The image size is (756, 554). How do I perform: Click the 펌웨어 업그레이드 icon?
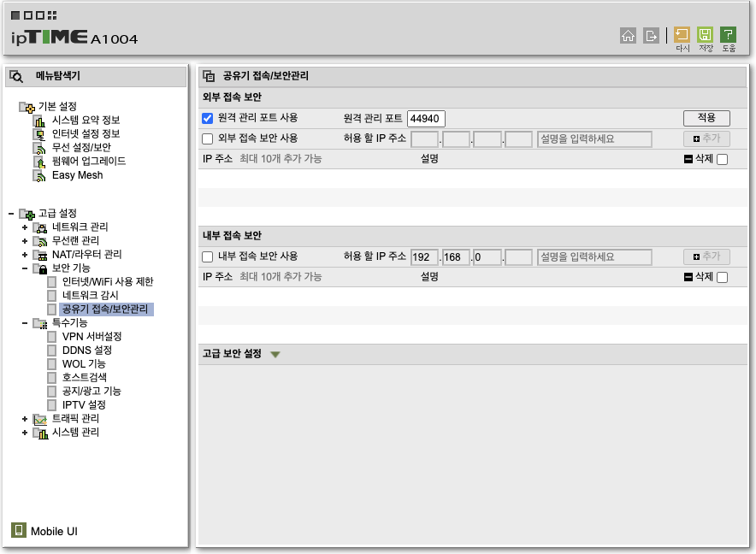click(x=39, y=162)
